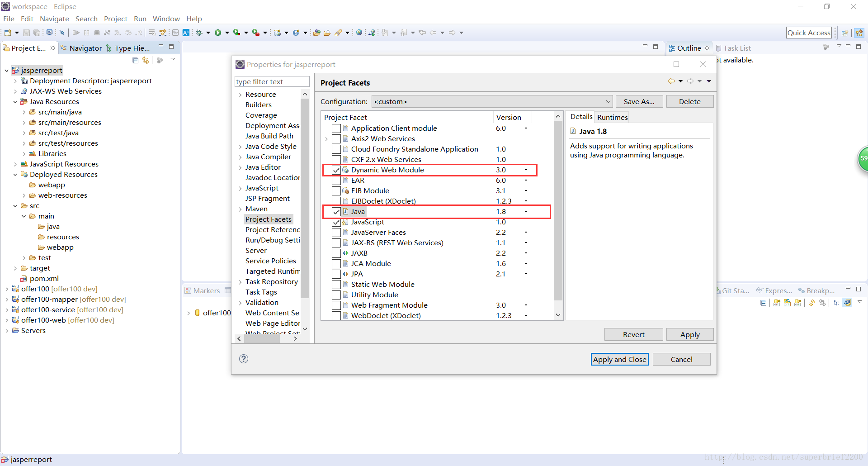The height and width of the screenshot is (466, 868).
Task: Enable the JPA facet checkbox
Action: point(336,274)
